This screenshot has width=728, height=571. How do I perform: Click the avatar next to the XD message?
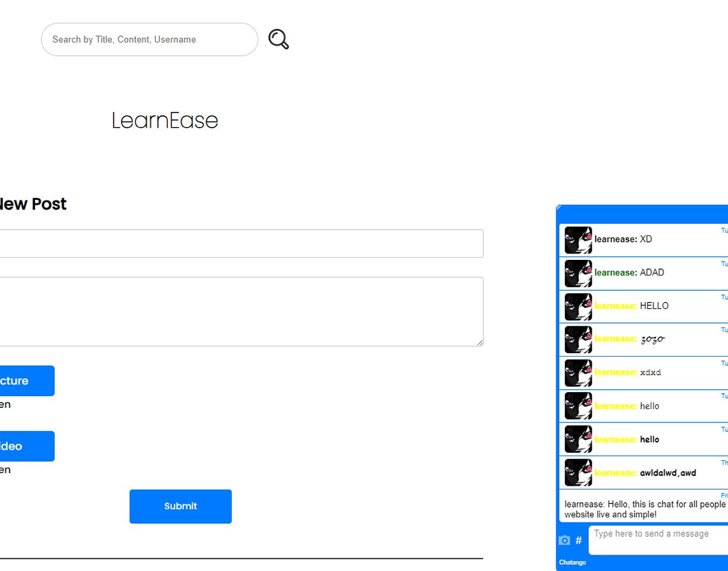[578, 240]
